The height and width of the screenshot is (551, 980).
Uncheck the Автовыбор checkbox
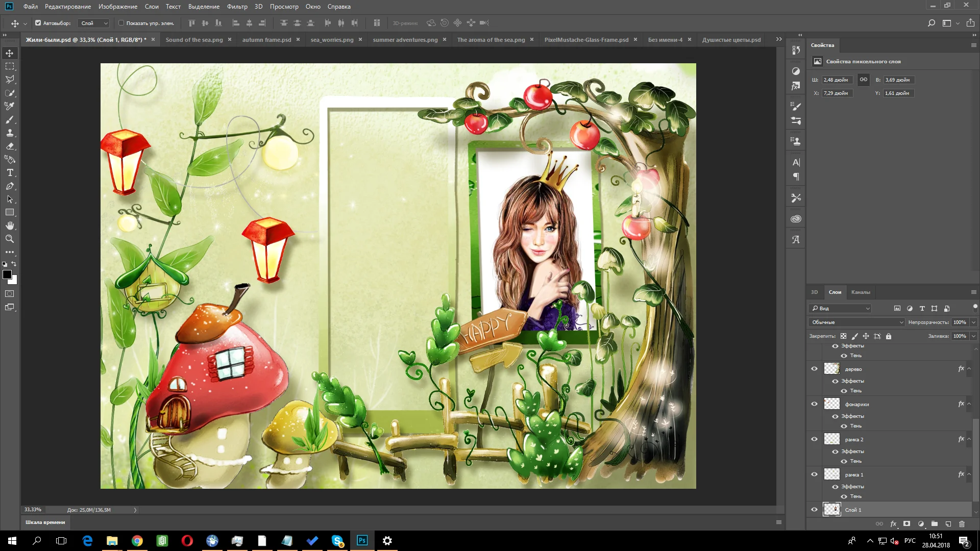[x=38, y=23]
